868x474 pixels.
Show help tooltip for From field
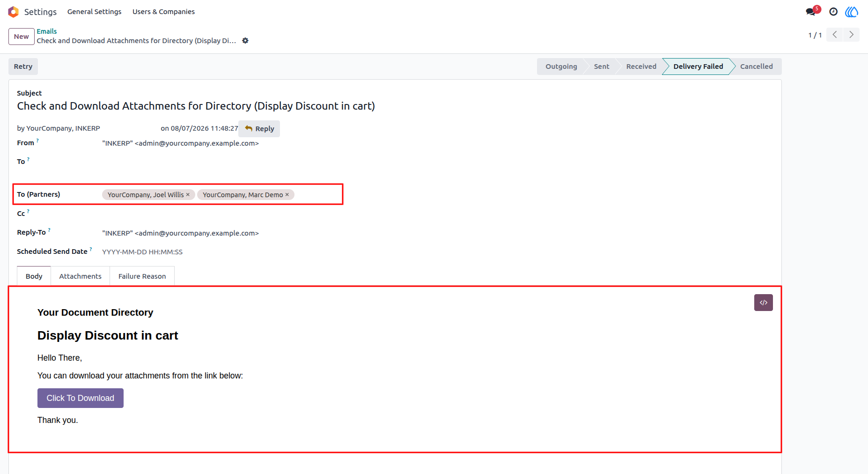[x=37, y=141]
